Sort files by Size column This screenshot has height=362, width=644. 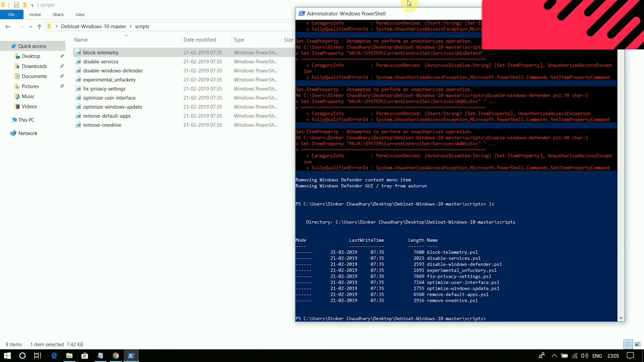pos(288,40)
